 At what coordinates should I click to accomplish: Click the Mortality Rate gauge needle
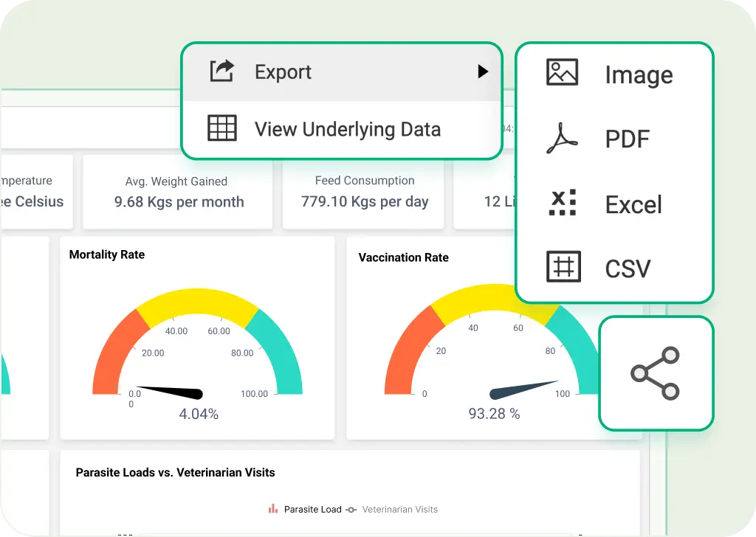point(168,392)
